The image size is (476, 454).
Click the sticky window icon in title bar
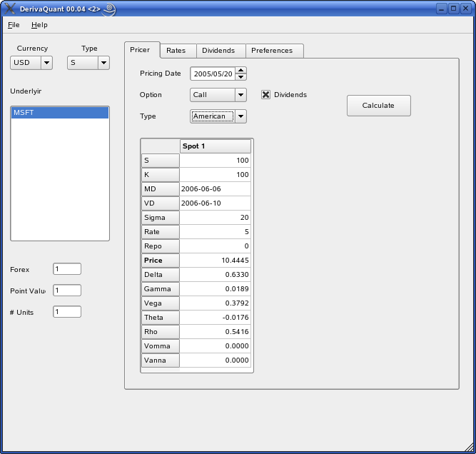point(108,9)
